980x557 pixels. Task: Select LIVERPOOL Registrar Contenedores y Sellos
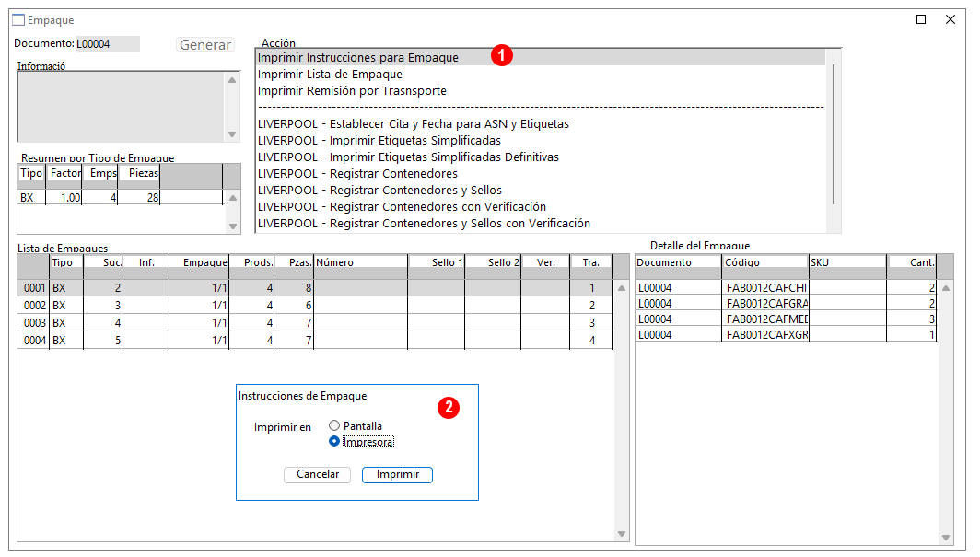[x=541, y=190]
